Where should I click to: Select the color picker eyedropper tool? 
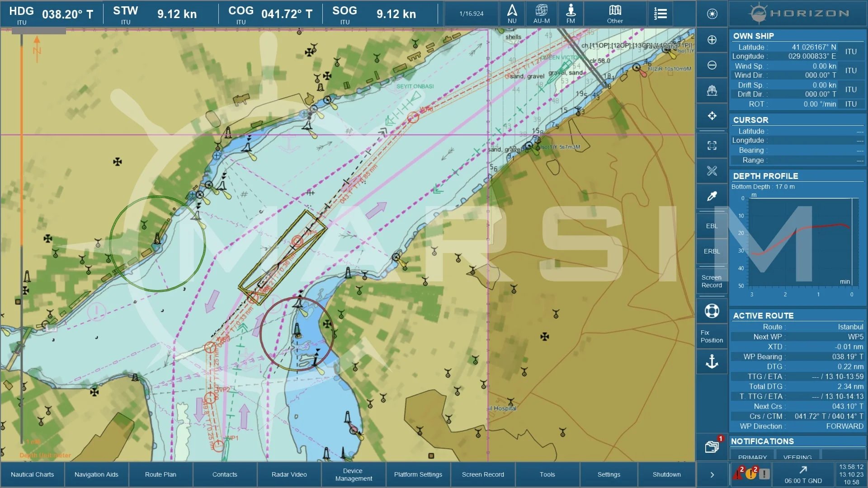click(712, 196)
